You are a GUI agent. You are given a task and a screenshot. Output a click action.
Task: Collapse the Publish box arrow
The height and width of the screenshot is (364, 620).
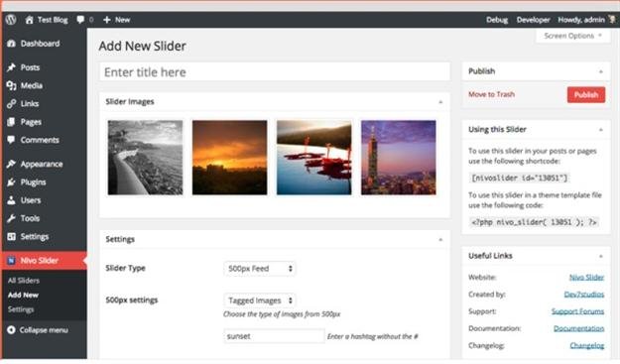[x=600, y=71]
